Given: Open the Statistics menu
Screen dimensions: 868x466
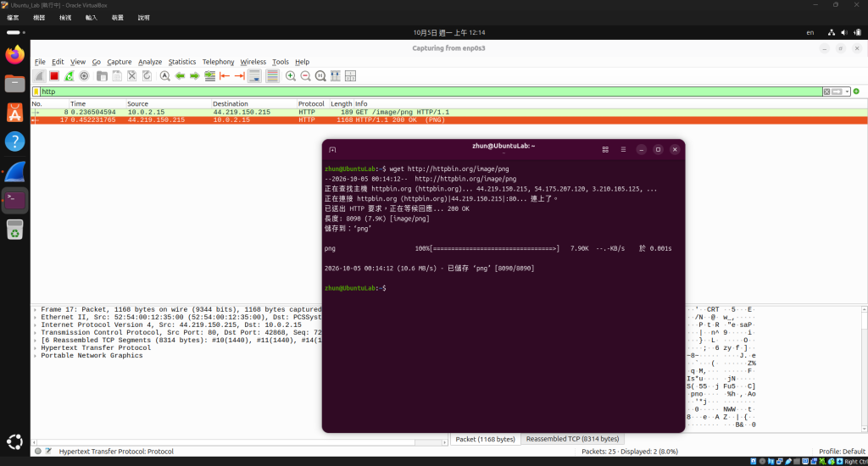Looking at the screenshot, I should (181, 62).
